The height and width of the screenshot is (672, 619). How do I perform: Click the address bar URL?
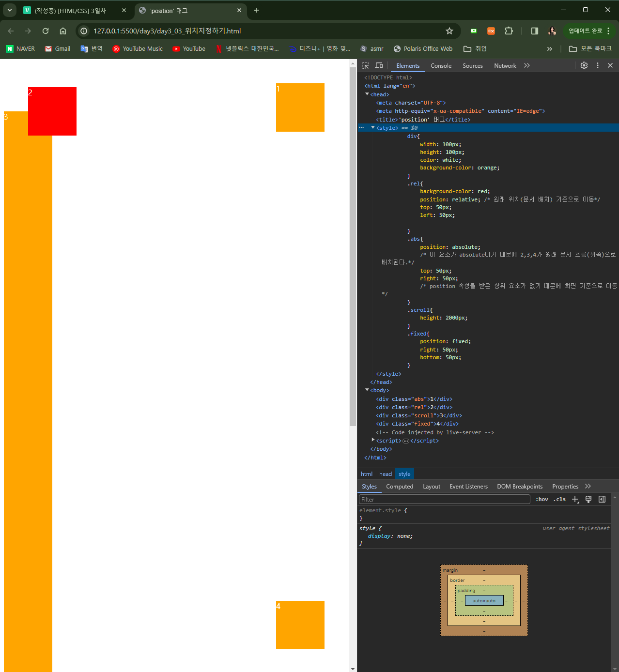point(167,31)
